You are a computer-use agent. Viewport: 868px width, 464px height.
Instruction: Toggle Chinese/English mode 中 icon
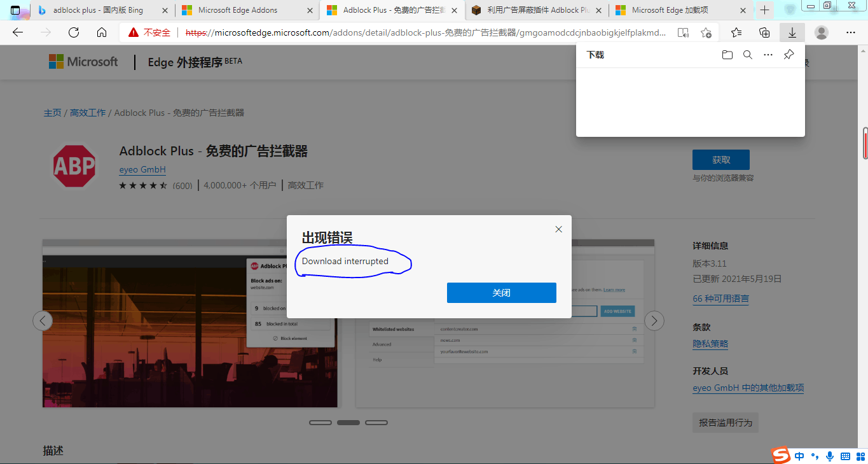[799, 456]
